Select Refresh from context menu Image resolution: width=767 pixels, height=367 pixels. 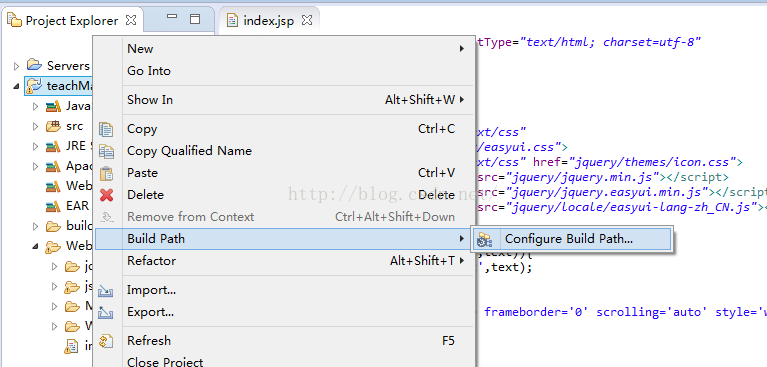285,341
